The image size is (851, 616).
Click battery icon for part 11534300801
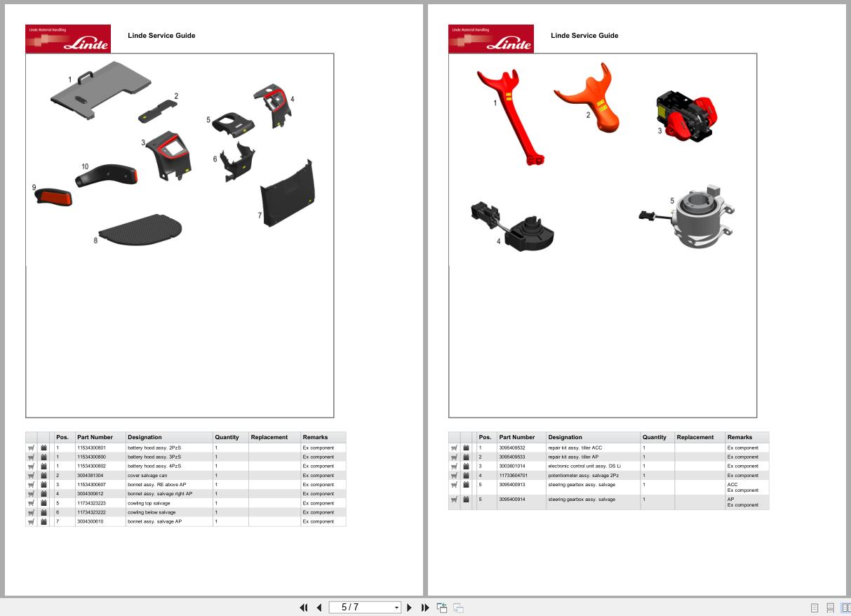point(43,448)
